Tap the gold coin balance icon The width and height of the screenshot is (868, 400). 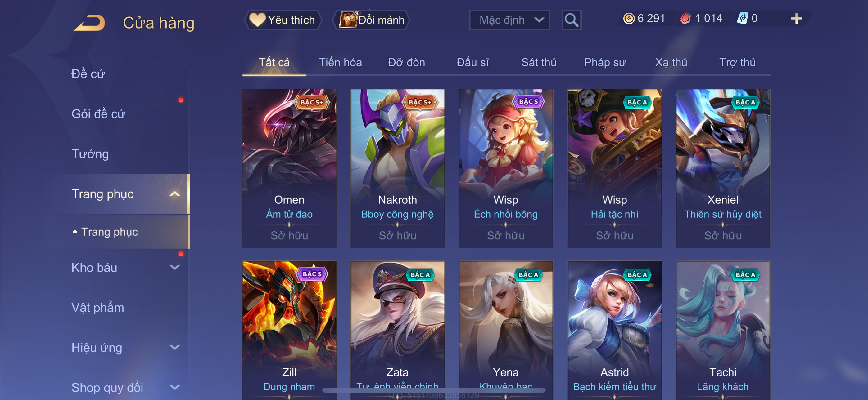coord(629,19)
